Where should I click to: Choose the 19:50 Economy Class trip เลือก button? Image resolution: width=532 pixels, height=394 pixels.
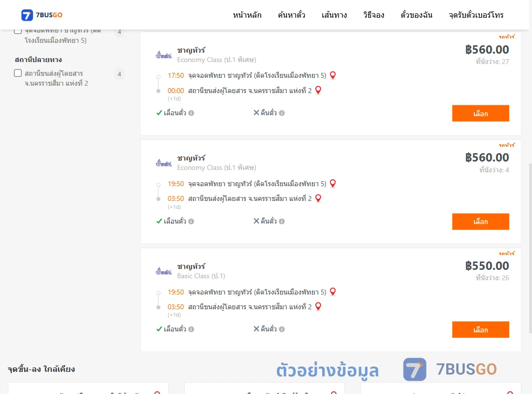click(x=480, y=222)
